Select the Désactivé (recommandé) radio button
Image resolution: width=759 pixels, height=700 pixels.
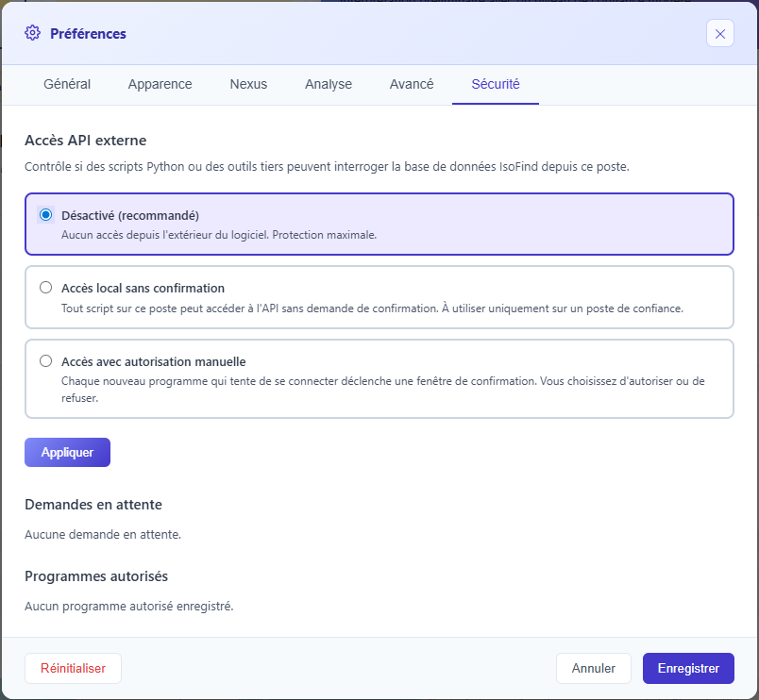coord(45,215)
